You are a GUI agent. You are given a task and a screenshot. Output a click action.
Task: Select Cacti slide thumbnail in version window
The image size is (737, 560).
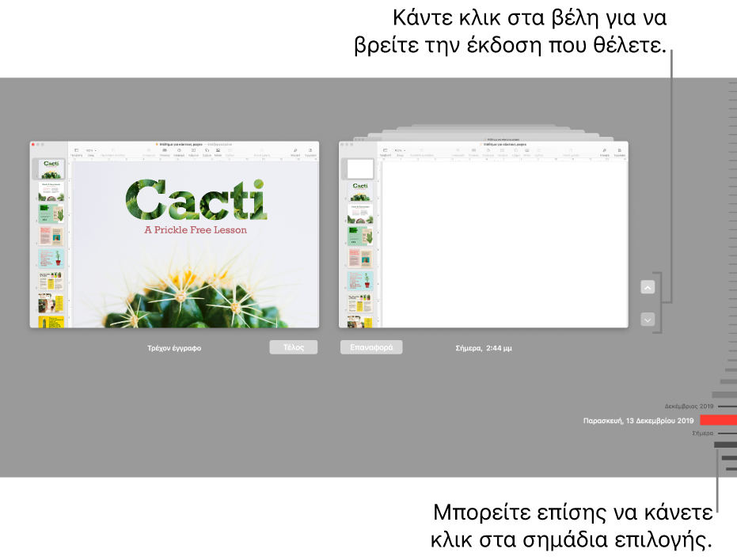tap(360, 191)
